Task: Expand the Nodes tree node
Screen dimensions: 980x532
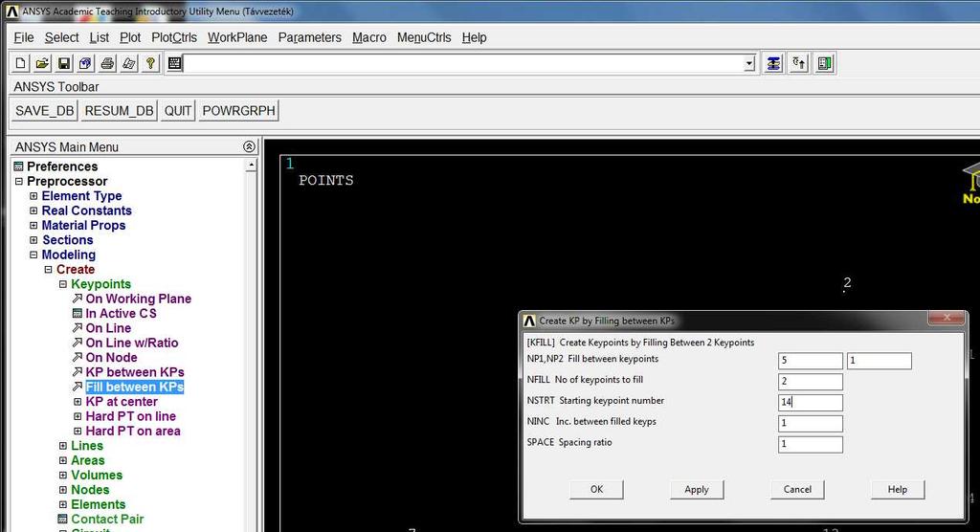Action: (x=63, y=490)
